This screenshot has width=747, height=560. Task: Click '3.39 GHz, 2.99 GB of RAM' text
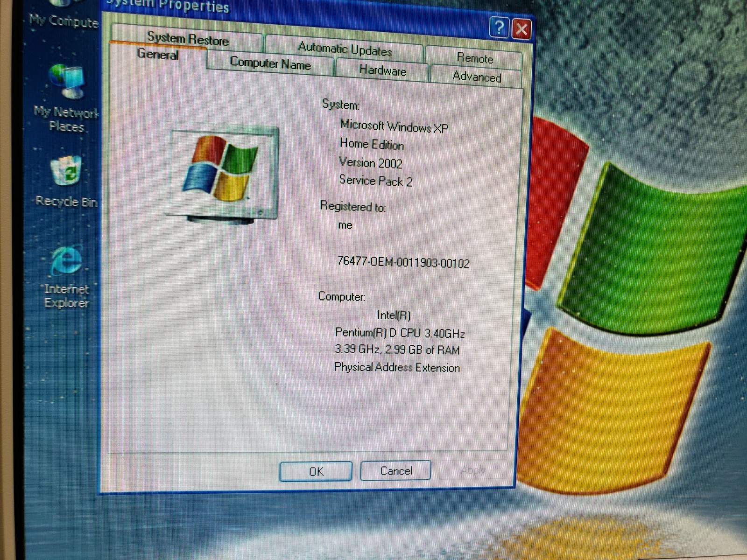(x=397, y=350)
